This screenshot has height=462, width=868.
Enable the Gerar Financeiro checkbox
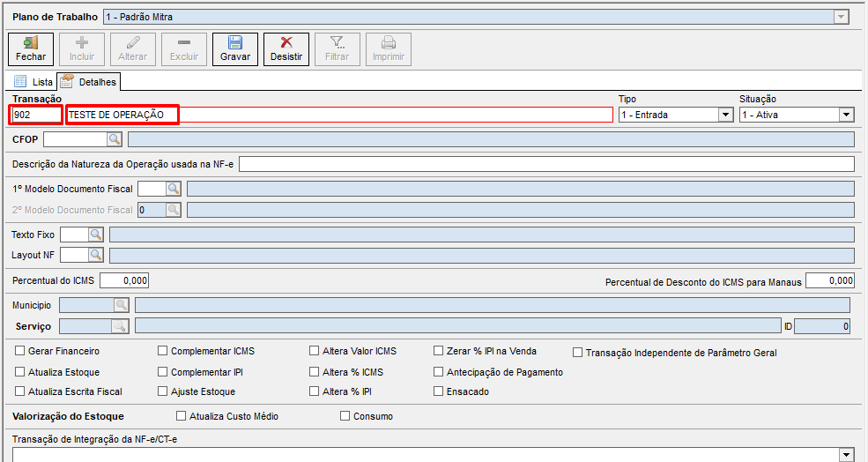[20, 351]
